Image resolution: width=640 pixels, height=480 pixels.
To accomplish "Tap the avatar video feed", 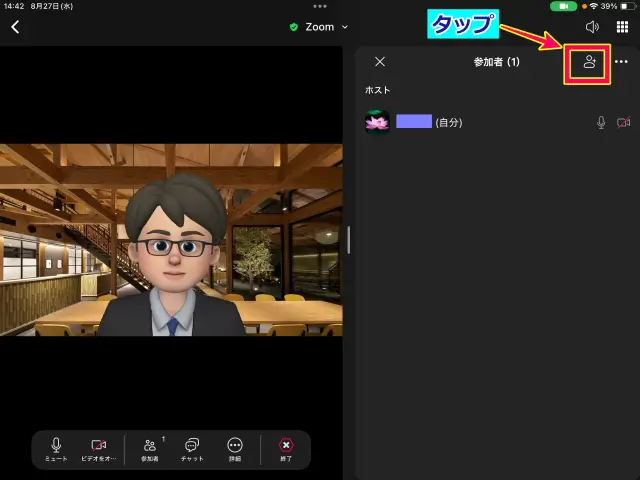I will tap(171, 240).
